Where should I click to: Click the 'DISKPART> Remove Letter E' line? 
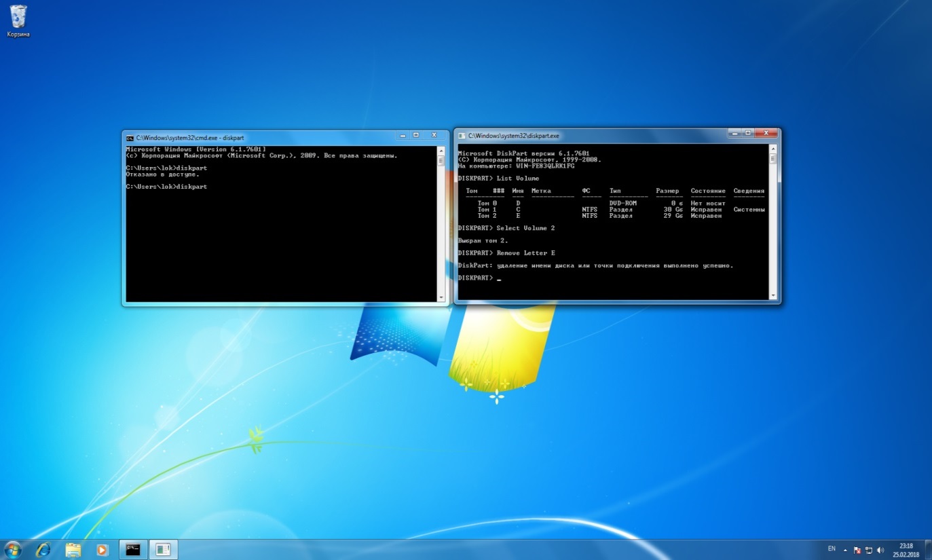[x=506, y=253]
